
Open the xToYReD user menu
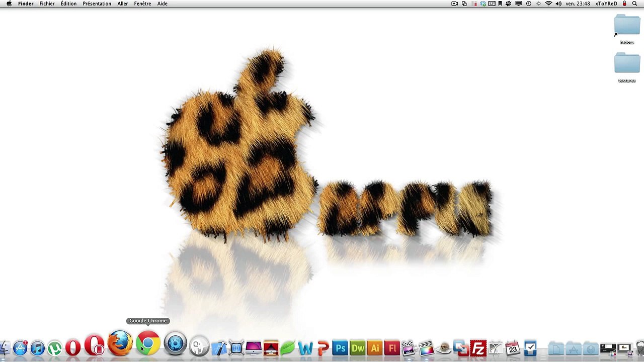coord(606,4)
